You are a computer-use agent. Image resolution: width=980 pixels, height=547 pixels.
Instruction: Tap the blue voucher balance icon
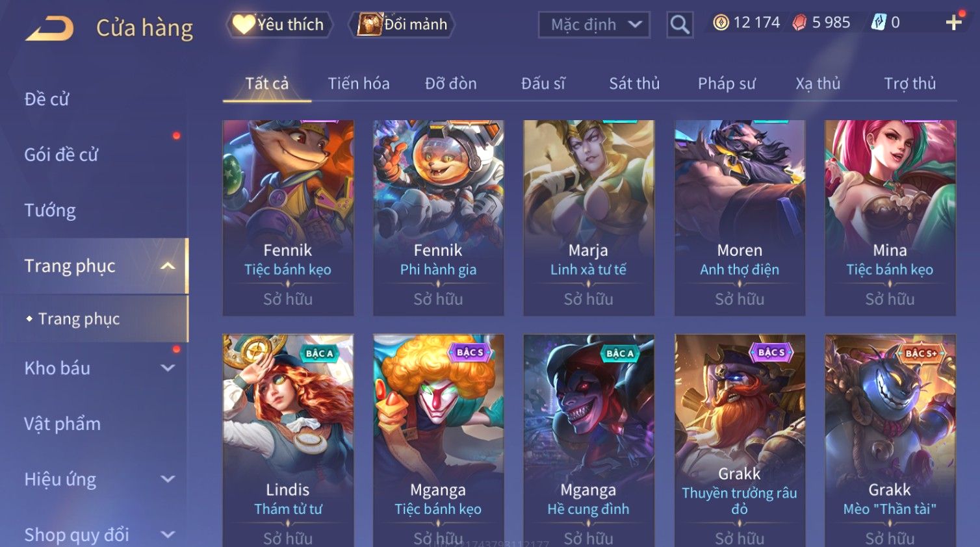coord(878,23)
